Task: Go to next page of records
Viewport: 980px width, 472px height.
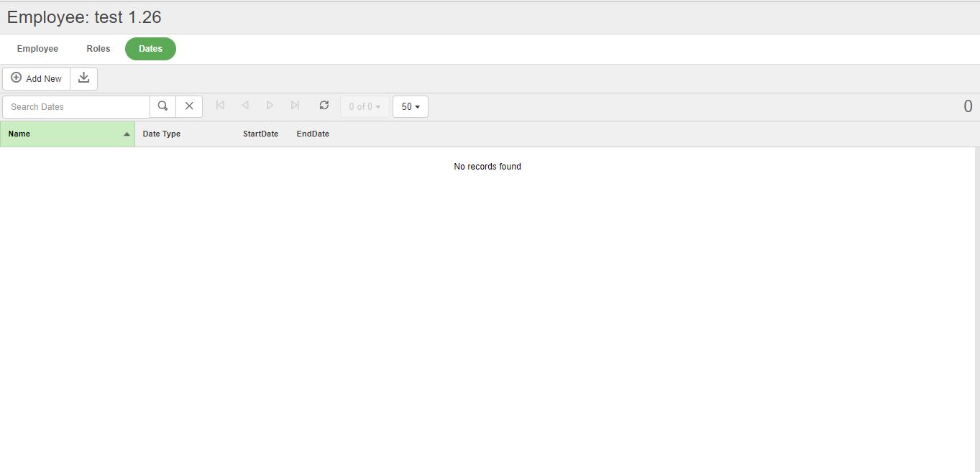Action: click(x=270, y=106)
